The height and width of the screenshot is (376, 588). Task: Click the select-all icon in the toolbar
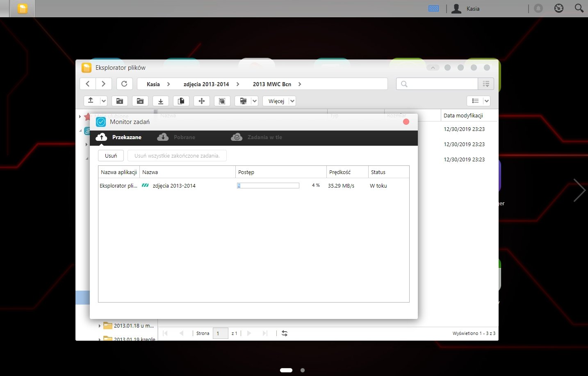tap(222, 101)
